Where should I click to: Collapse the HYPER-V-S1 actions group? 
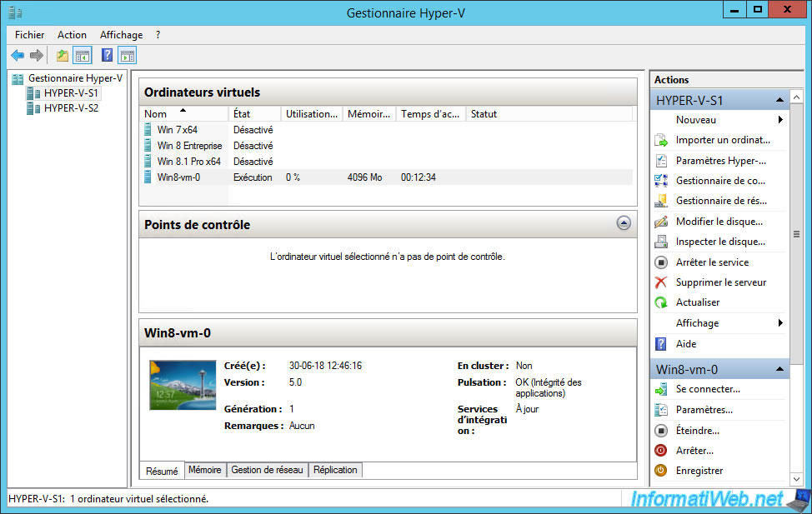pos(779,100)
